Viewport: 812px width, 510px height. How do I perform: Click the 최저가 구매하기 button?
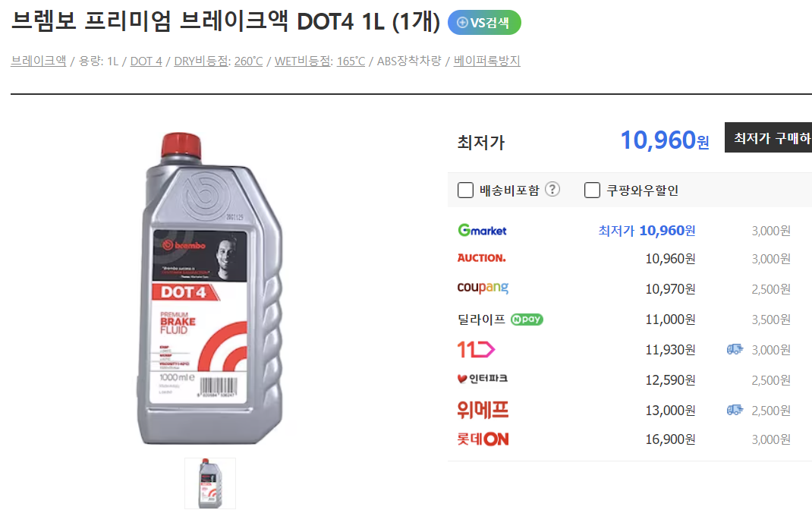coord(769,137)
